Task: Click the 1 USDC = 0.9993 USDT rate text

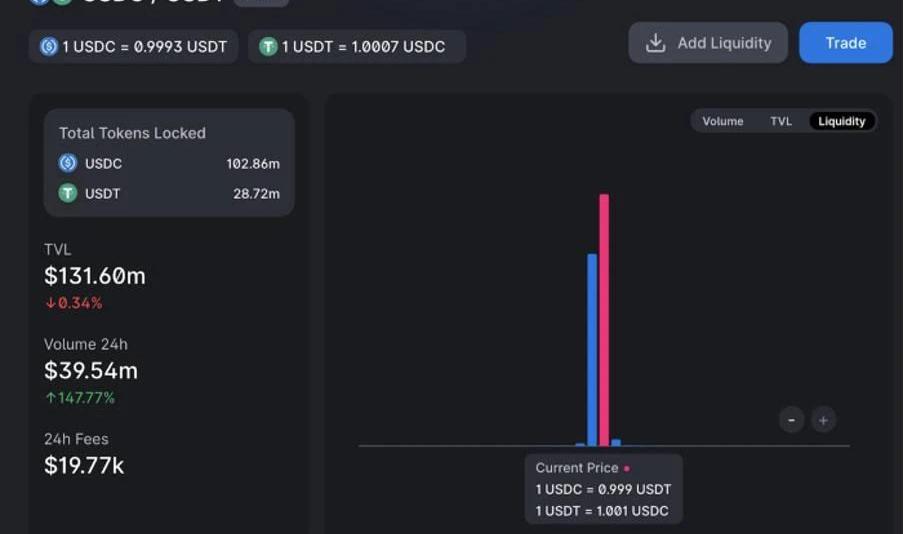Action: [144, 47]
